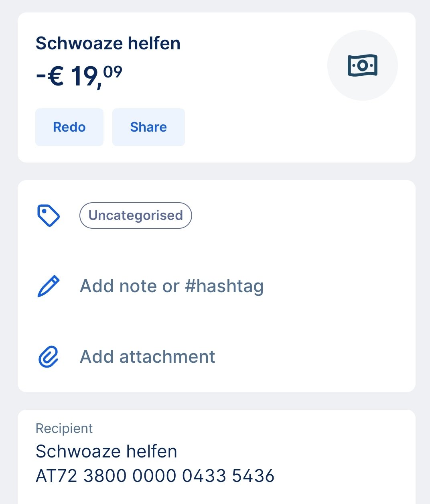Click the word note in note placeholder
The width and height of the screenshot is (430, 504).
(138, 286)
